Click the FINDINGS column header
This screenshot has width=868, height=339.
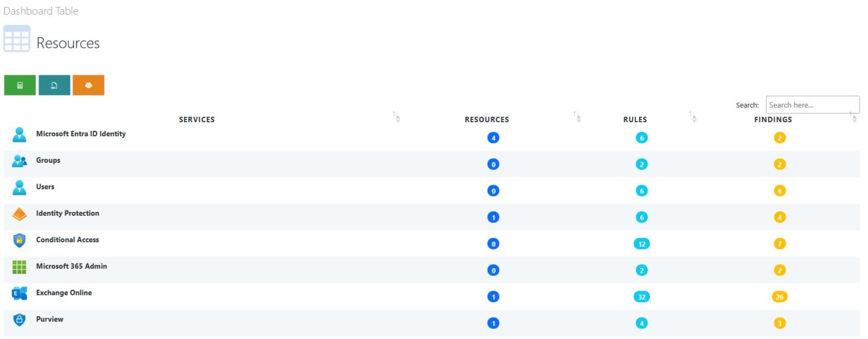[x=773, y=120]
